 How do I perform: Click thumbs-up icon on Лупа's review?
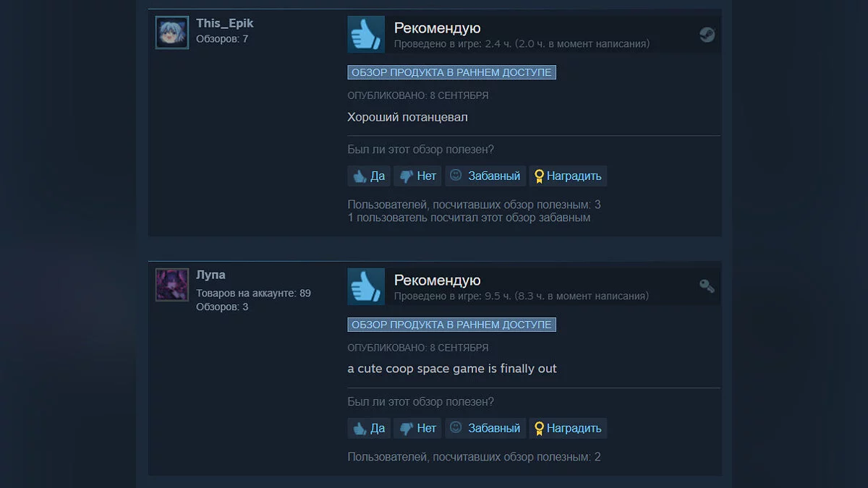coord(366,286)
